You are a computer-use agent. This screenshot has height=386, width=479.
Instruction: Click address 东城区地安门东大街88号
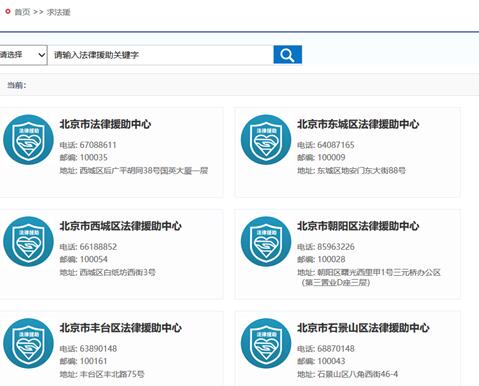[361, 171]
